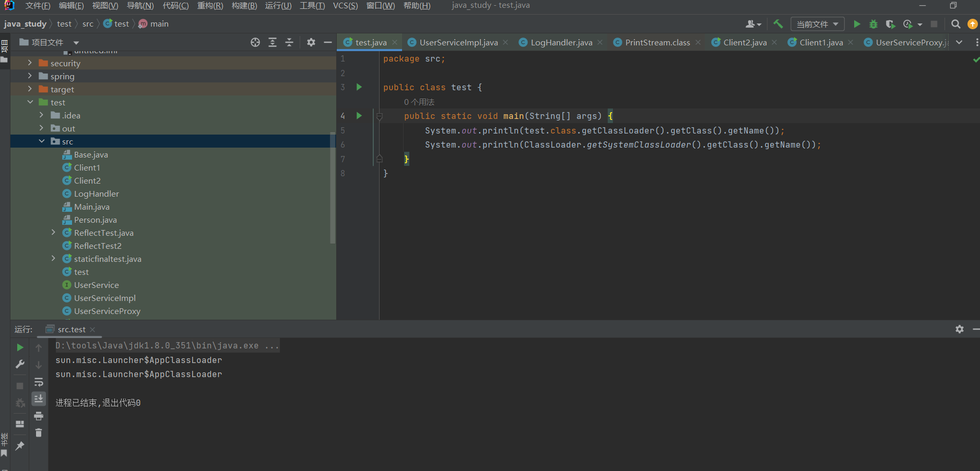The height and width of the screenshot is (471, 980).
Task: Expand all in project tree
Action: (273, 42)
